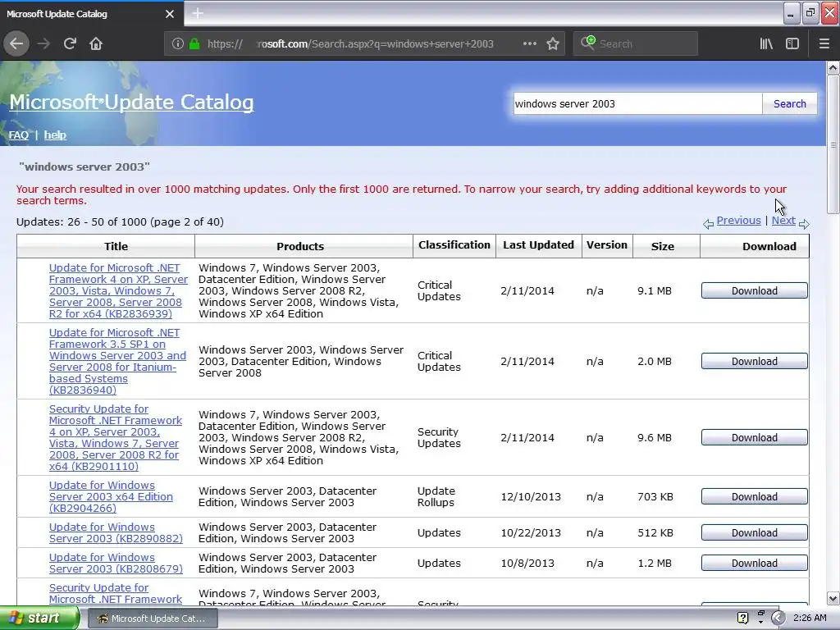Go to the Next results page
The image size is (840, 630).
tap(783, 221)
